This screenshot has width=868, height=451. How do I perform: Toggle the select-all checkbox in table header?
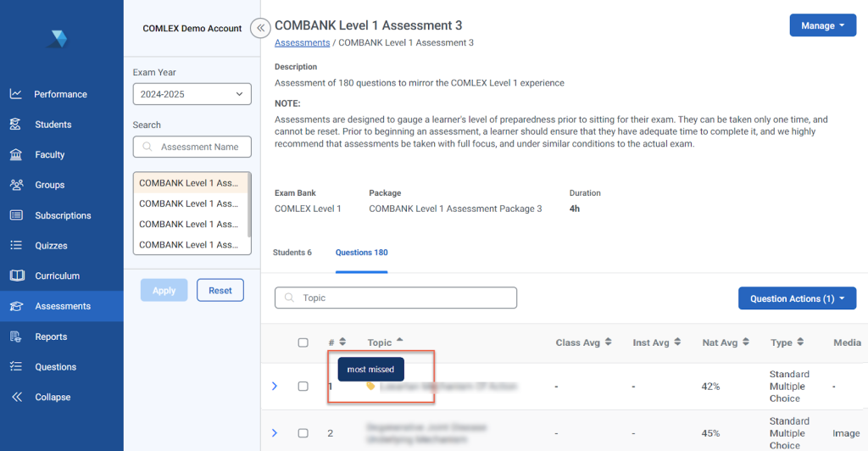303,342
